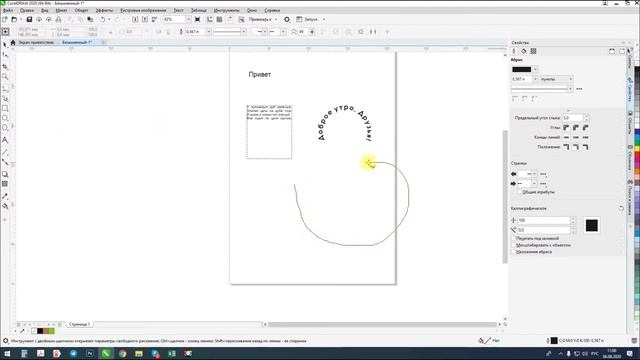Select the Rectangle tool
Image resolution: width=640 pixels, height=360 pixels.
5,108
